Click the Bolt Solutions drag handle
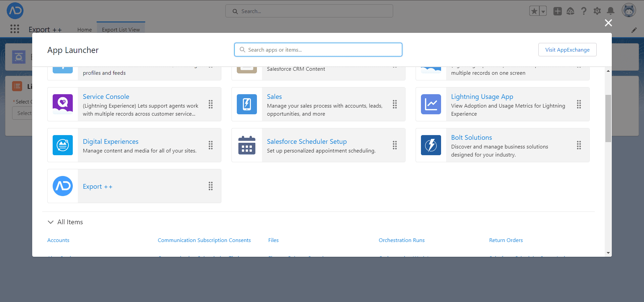The width and height of the screenshot is (644, 302). click(x=579, y=145)
